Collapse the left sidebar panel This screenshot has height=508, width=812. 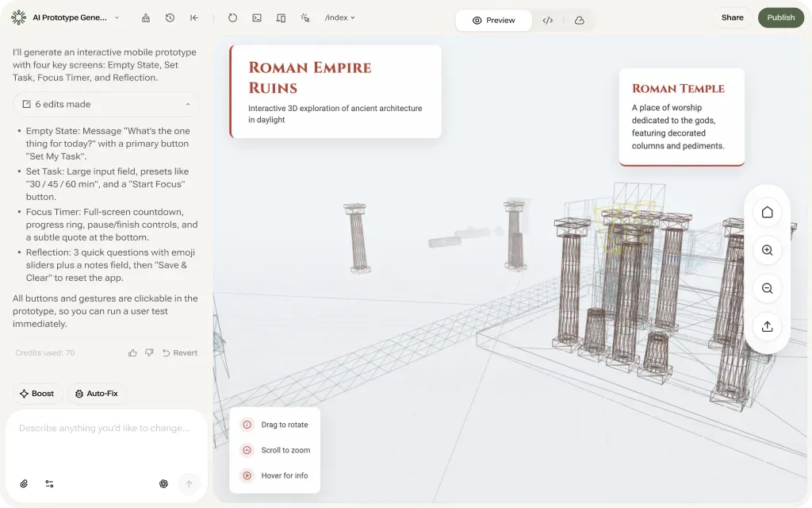(194, 17)
